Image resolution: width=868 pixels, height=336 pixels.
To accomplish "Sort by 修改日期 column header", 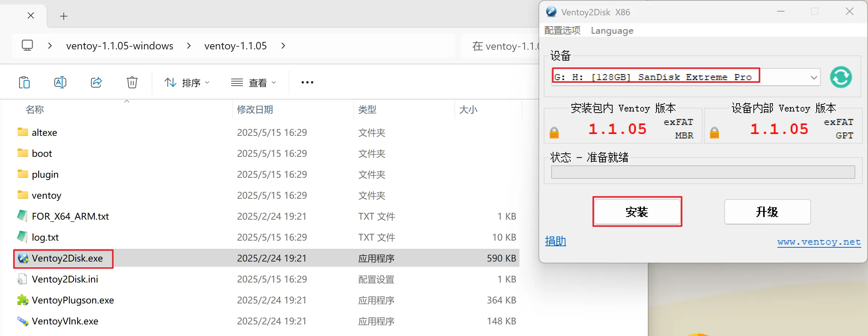I will tap(255, 110).
